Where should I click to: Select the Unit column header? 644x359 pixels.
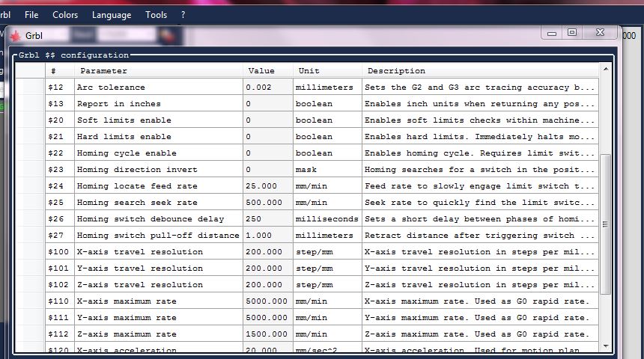(x=327, y=71)
